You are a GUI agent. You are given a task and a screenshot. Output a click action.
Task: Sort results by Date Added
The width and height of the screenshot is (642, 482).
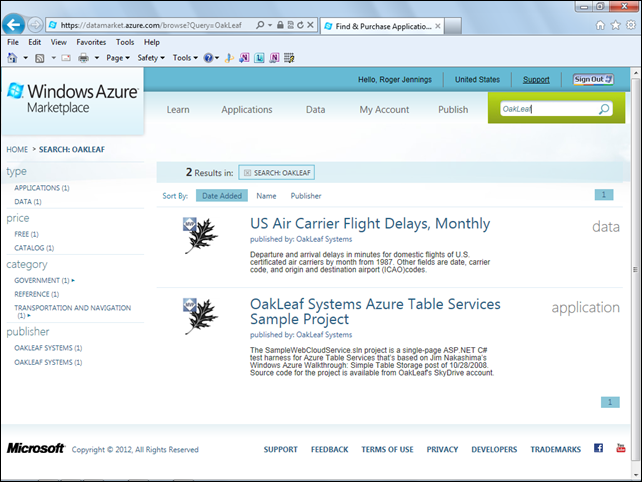222,196
